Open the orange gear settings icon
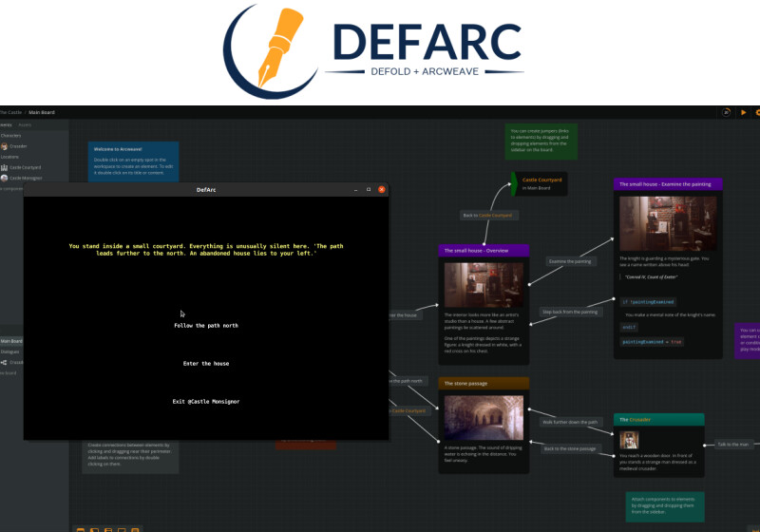 [x=757, y=112]
